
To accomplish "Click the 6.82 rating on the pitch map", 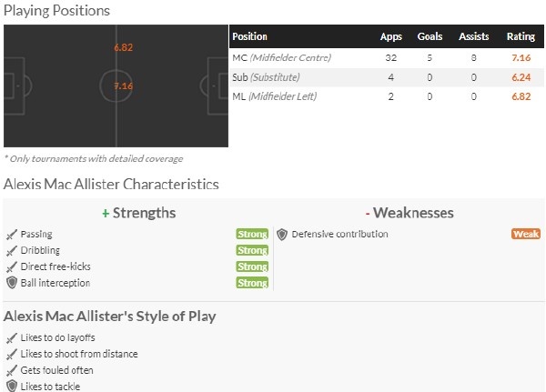I will pos(123,47).
